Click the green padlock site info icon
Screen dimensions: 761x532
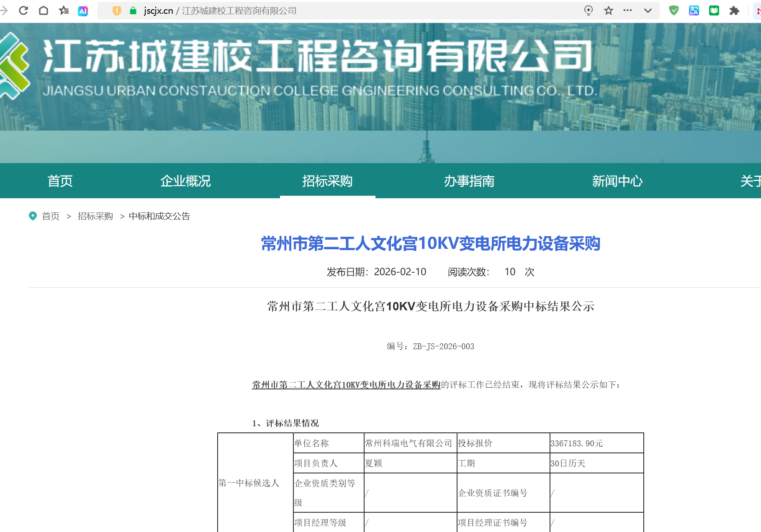(x=133, y=11)
